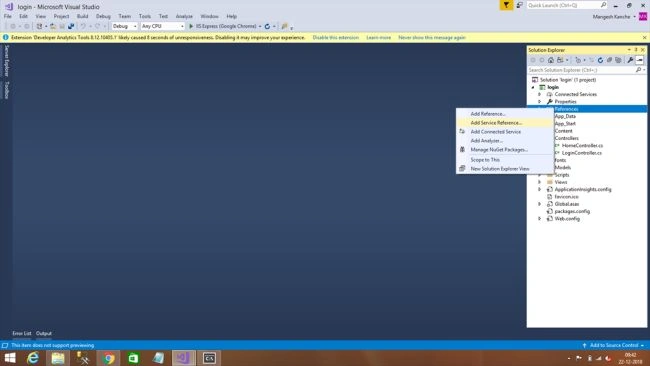Select HomeController.cs in Solution Explorer
The width and height of the screenshot is (650, 366).
coord(582,145)
